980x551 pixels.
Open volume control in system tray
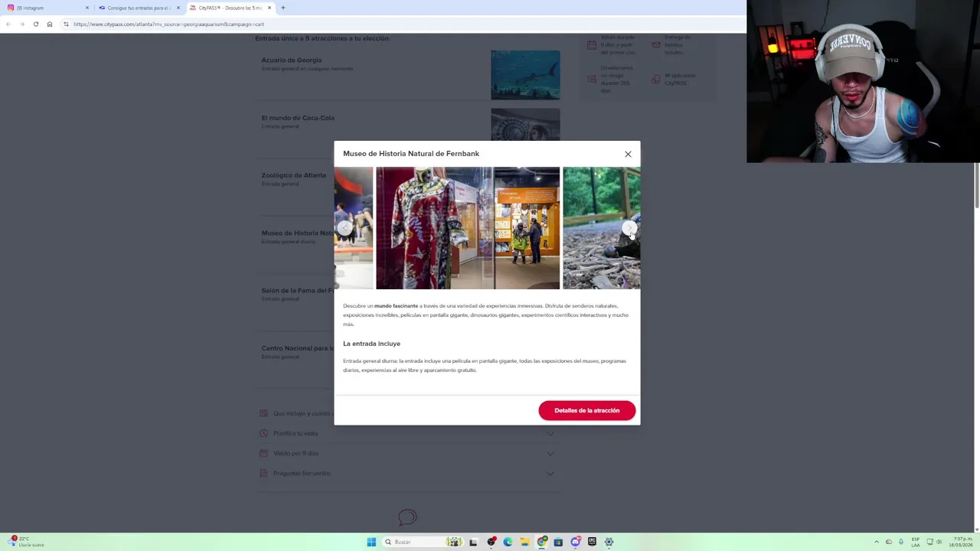(940, 542)
